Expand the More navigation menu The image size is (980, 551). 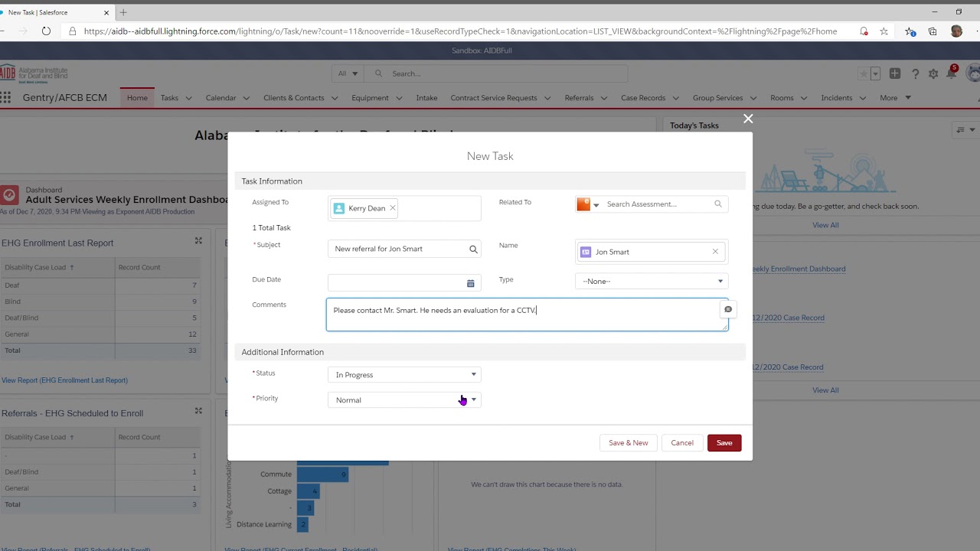[895, 98]
